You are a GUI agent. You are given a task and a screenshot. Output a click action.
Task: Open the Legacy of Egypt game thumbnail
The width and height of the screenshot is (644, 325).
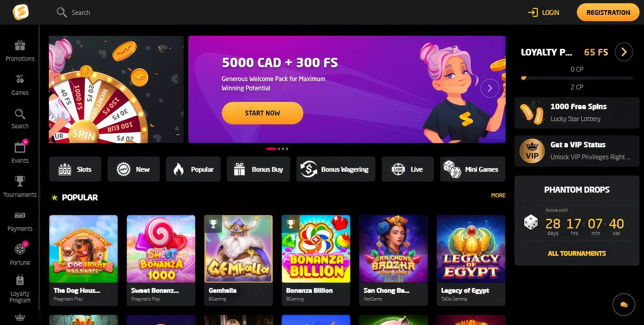click(x=471, y=249)
